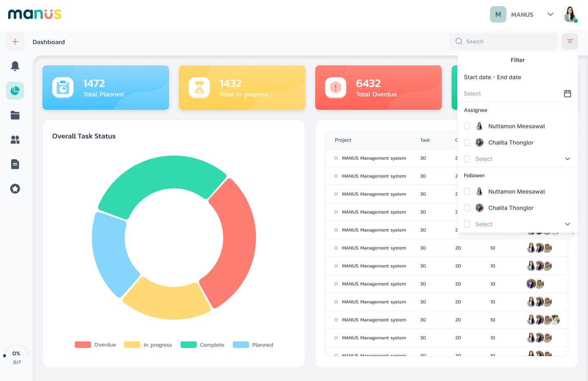Image resolution: width=588 pixels, height=381 pixels.
Task: Click the plus add button in sidebar
Action: pyautogui.click(x=15, y=42)
